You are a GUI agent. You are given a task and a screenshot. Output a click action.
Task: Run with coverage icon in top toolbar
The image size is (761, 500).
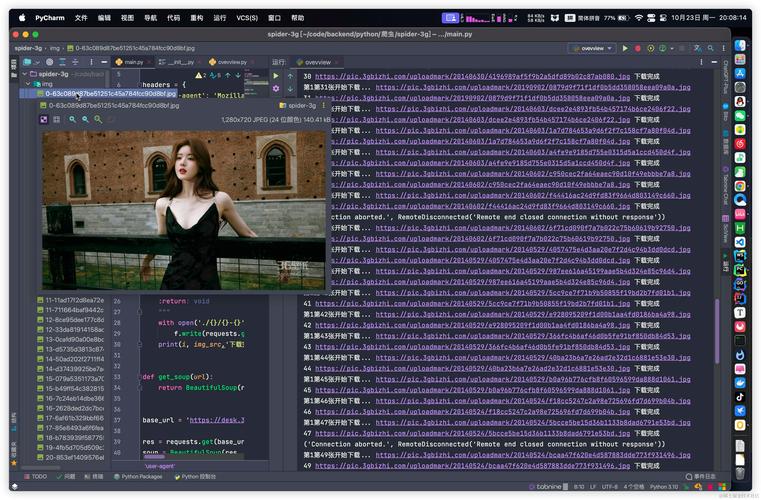click(x=650, y=49)
